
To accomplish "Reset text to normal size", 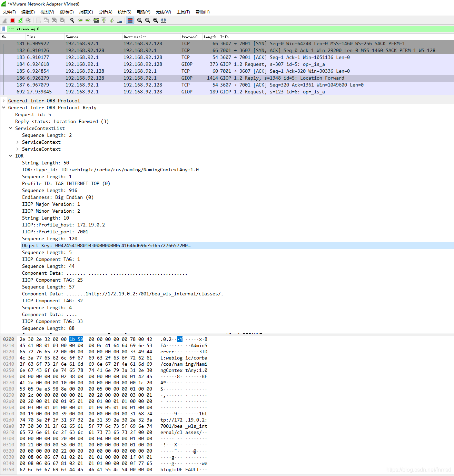I will click(156, 20).
